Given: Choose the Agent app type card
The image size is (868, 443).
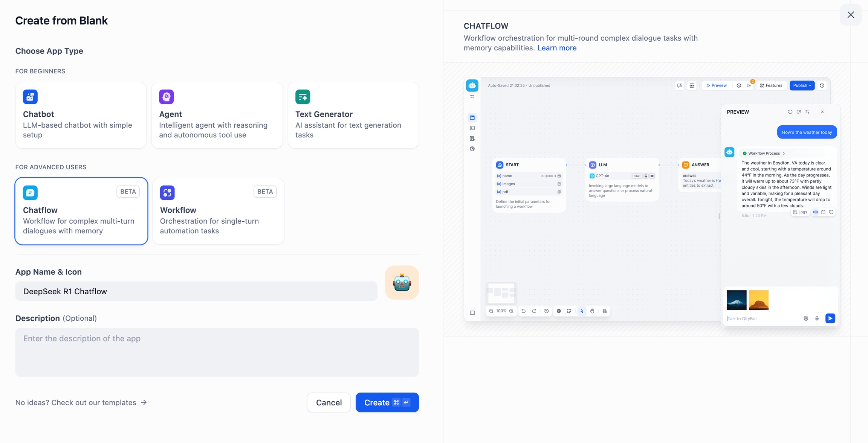Looking at the screenshot, I should click(217, 115).
